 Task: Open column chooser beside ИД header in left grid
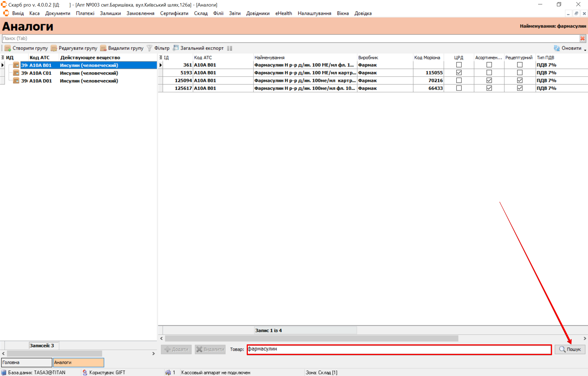coord(2,58)
